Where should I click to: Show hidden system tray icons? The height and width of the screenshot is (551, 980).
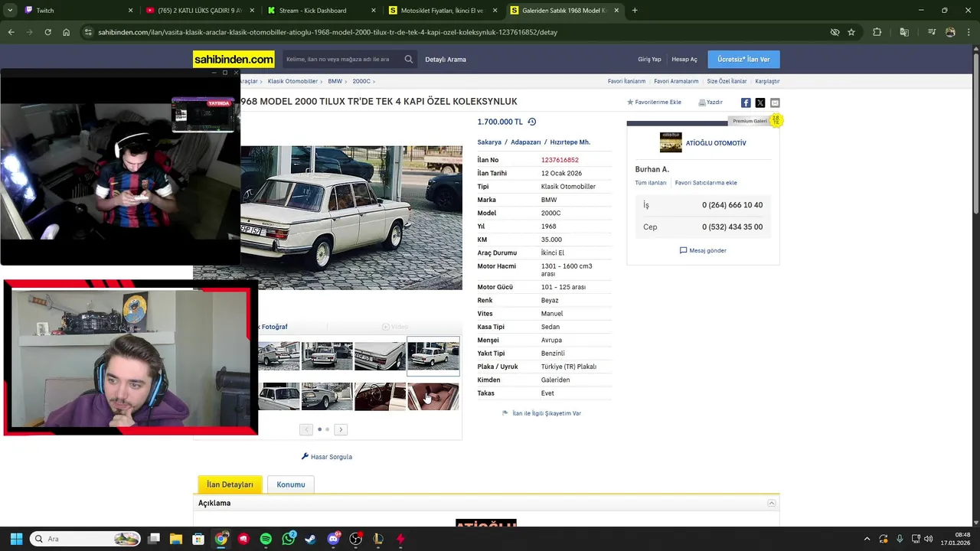point(867,539)
